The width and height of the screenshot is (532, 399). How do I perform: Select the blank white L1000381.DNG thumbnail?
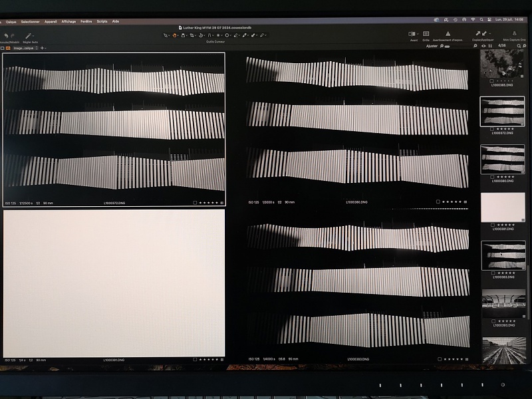click(503, 207)
